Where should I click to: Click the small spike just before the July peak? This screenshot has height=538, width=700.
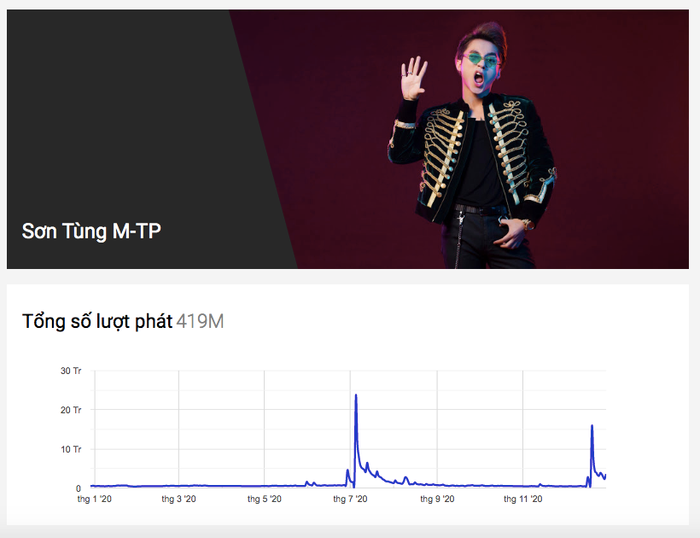347,471
